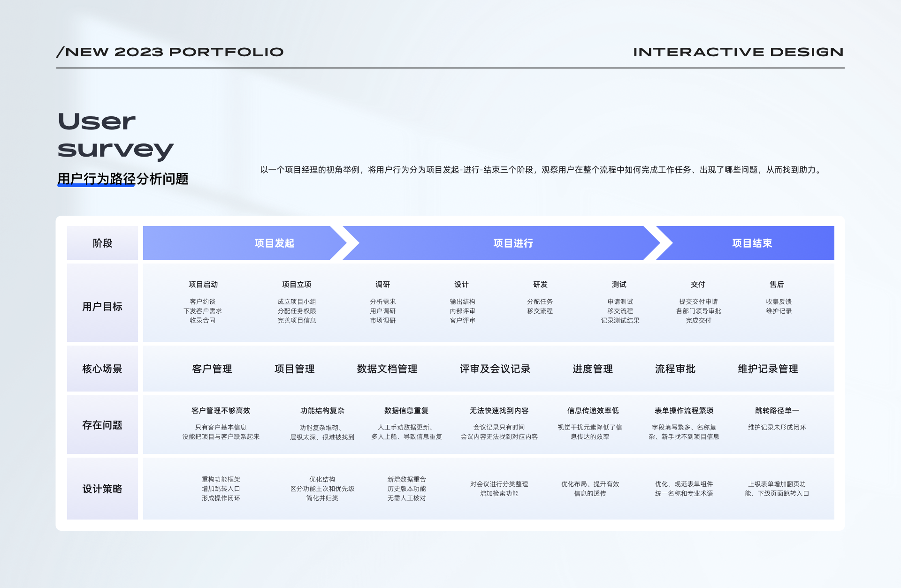Click the 数据信息重复 problem title
The width and height of the screenshot is (901, 588).
coord(406,411)
